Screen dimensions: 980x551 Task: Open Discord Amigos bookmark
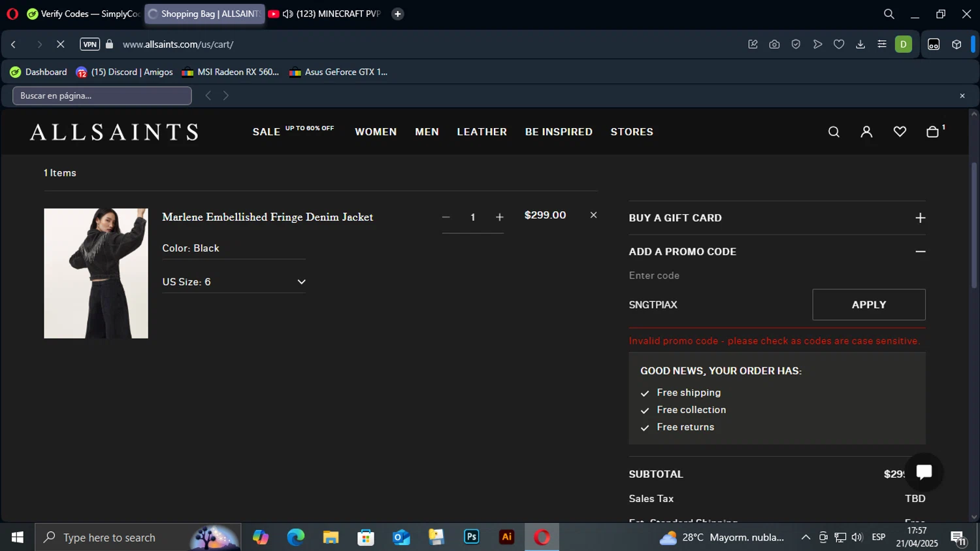pyautogui.click(x=124, y=72)
